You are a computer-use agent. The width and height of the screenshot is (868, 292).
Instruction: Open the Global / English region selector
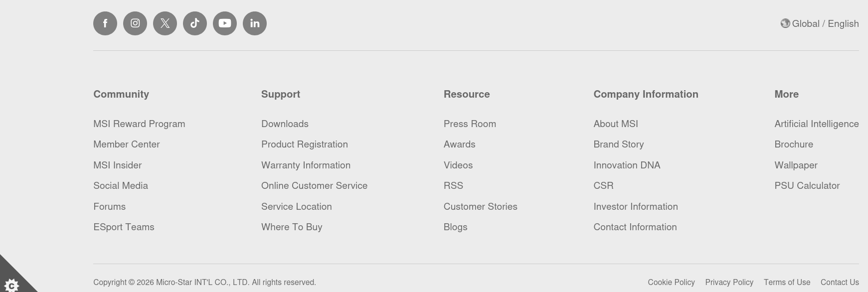coord(825,24)
